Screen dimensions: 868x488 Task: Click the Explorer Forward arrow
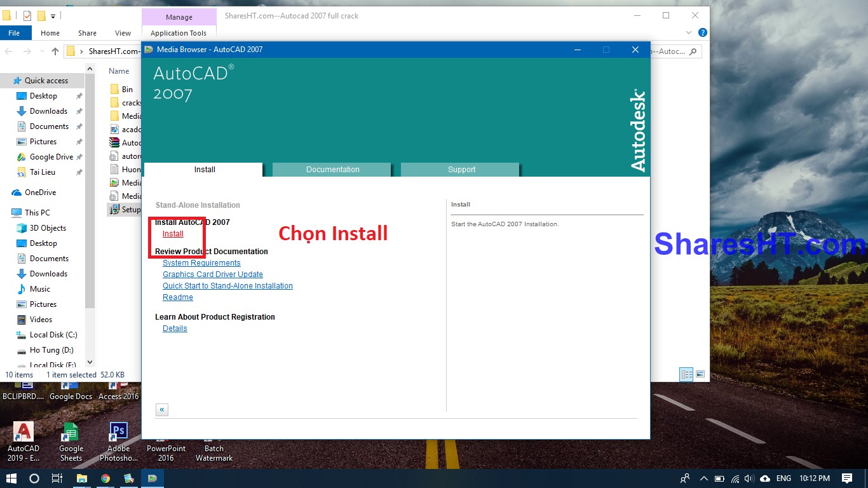pyautogui.click(x=27, y=51)
